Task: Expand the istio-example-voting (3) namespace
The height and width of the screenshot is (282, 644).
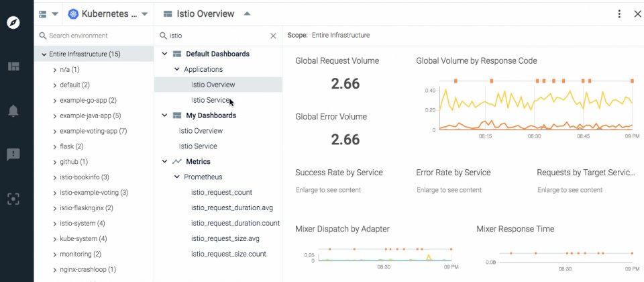Action: click(x=54, y=193)
